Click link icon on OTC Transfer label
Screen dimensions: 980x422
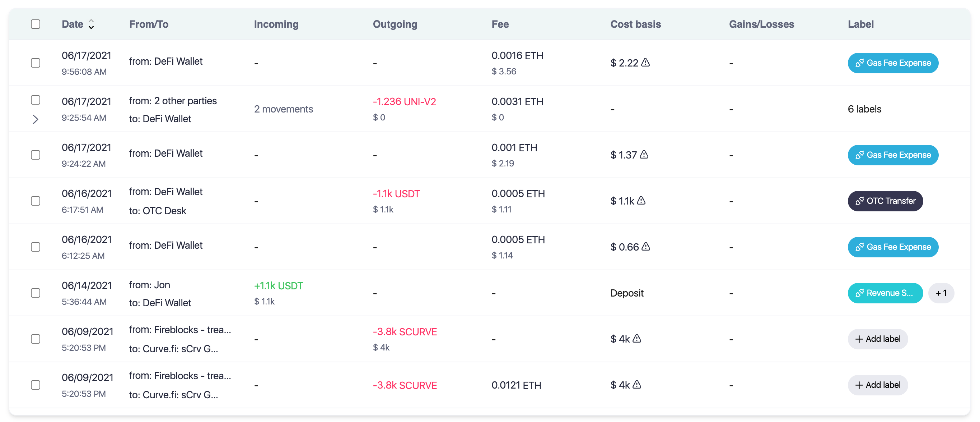(859, 201)
